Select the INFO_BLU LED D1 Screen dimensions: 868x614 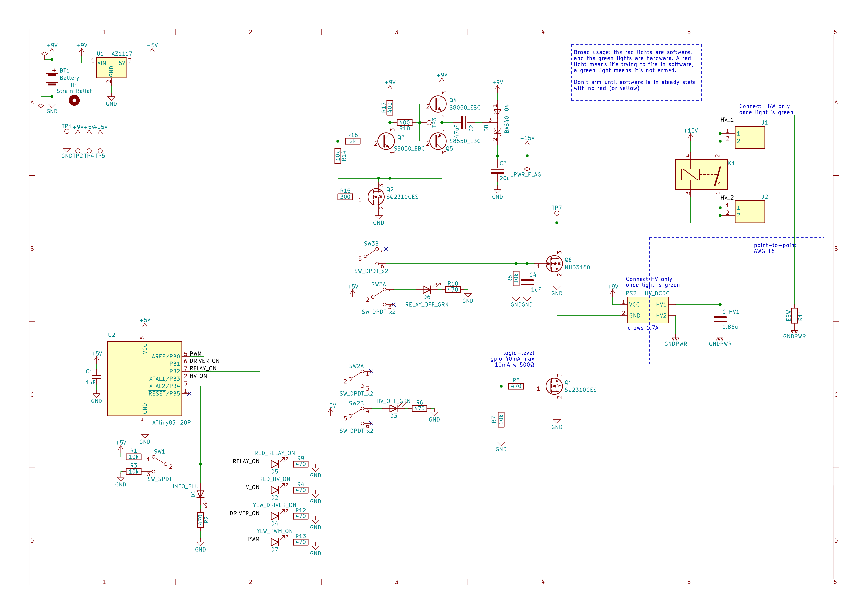pos(200,494)
